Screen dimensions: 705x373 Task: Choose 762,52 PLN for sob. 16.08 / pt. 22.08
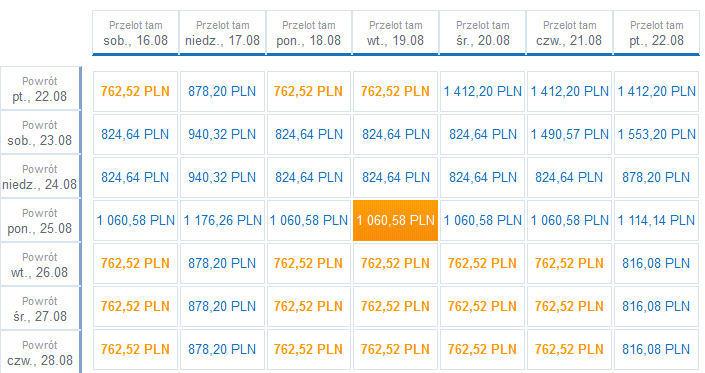[135, 91]
